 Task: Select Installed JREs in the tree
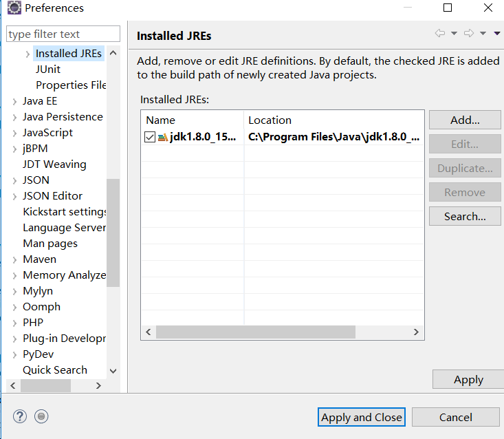69,54
